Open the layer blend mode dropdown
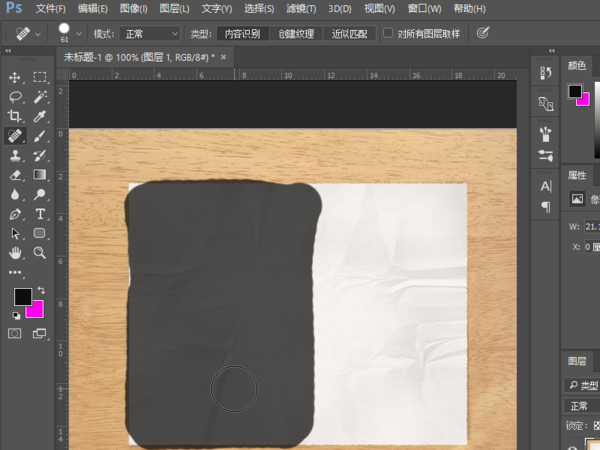This screenshot has height=450, width=600. point(582,405)
